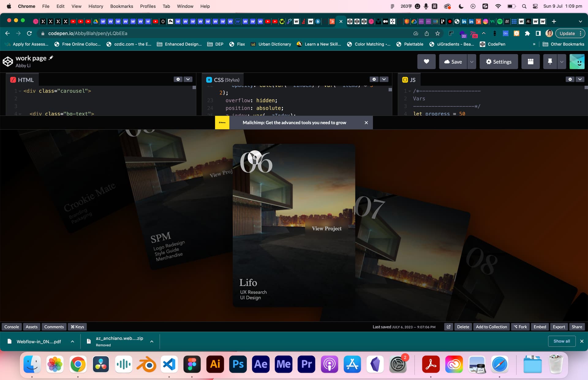Expand the Save options dropdown arrow
Screen dimensions: 588x380
[x=472, y=62]
